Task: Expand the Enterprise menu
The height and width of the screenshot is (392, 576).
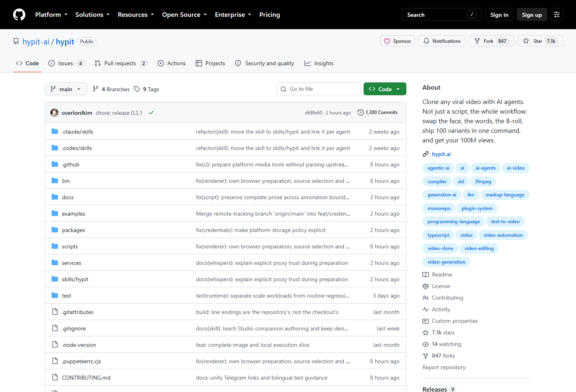Action: tap(233, 15)
